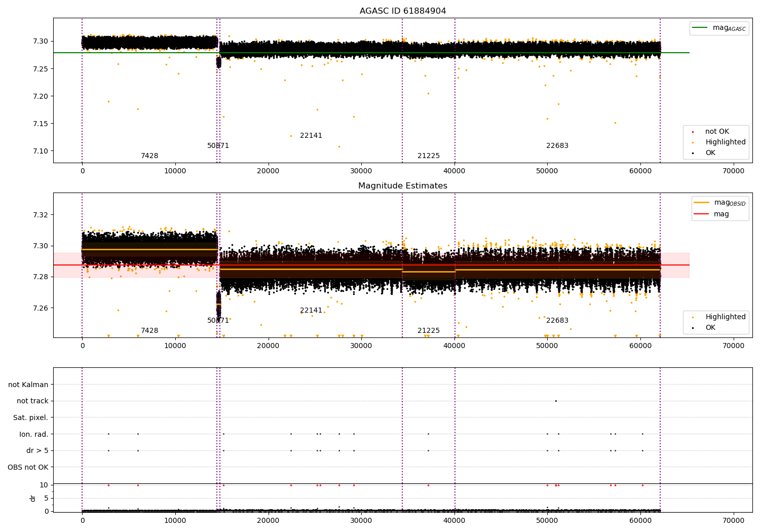This screenshot has height=532, width=760.
Task: Click the 30000 x-axis tick in Magnitude Estimates plot
Action: (x=361, y=346)
